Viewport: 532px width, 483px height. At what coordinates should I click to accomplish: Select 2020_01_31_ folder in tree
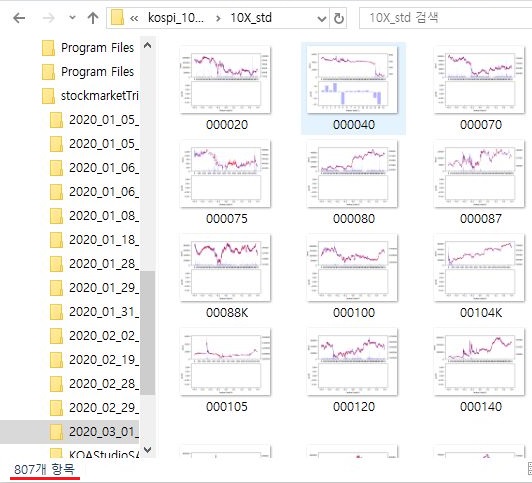(x=94, y=312)
